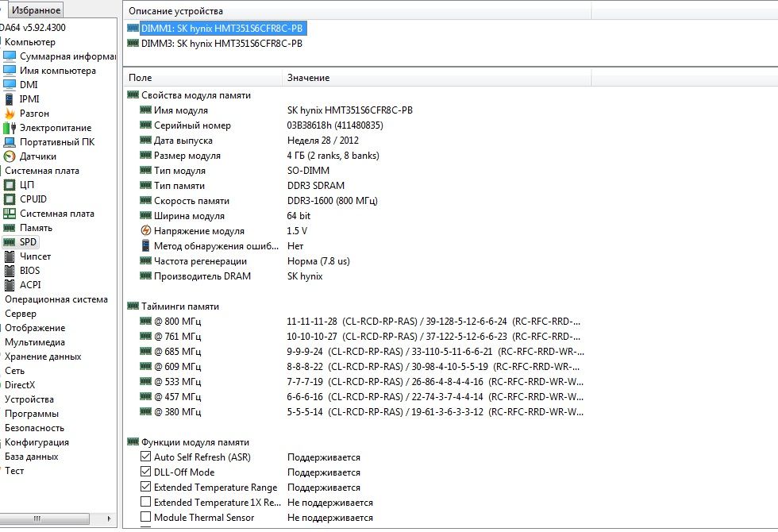This screenshot has height=532, width=778.
Task: Toggle Extended Temperature Range checkbox
Action: coord(145,487)
